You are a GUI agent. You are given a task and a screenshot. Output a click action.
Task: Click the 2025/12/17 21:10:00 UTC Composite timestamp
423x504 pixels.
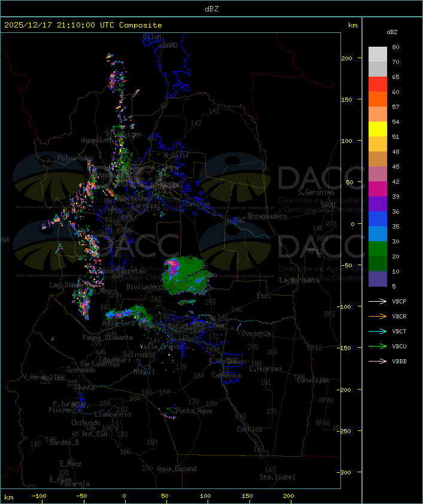[x=83, y=25]
